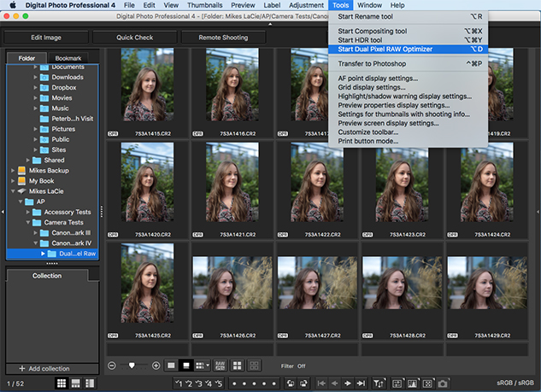Jump to first image icon

click(x=321, y=383)
